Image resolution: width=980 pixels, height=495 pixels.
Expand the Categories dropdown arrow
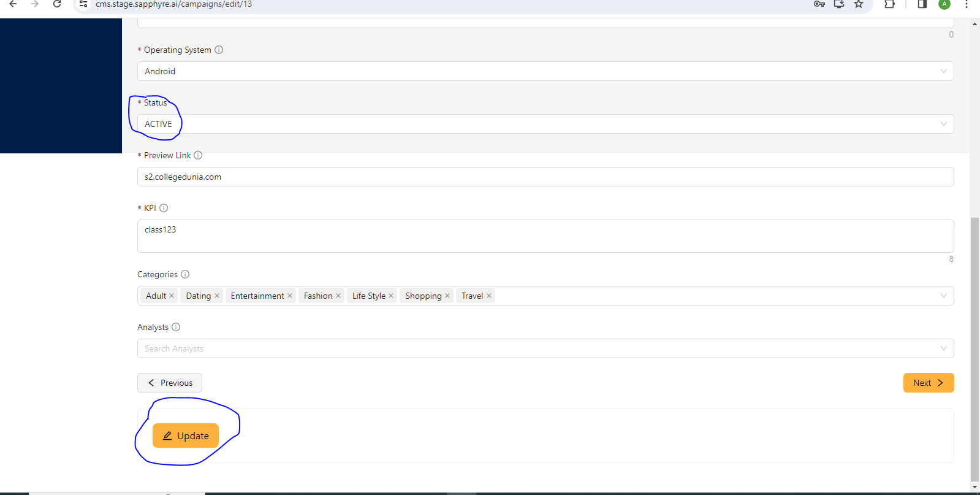[944, 296]
